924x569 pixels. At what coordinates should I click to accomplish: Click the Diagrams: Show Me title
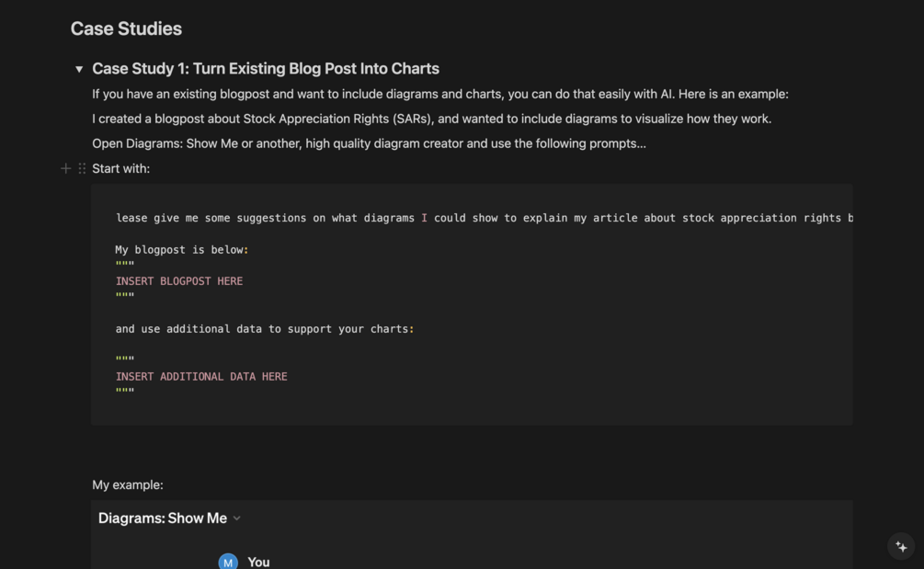point(162,518)
